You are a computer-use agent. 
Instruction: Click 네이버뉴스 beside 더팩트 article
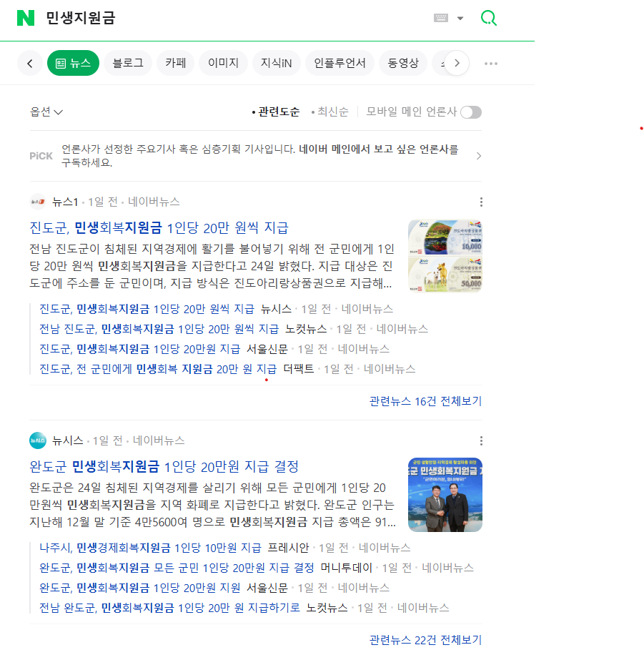[x=390, y=369]
